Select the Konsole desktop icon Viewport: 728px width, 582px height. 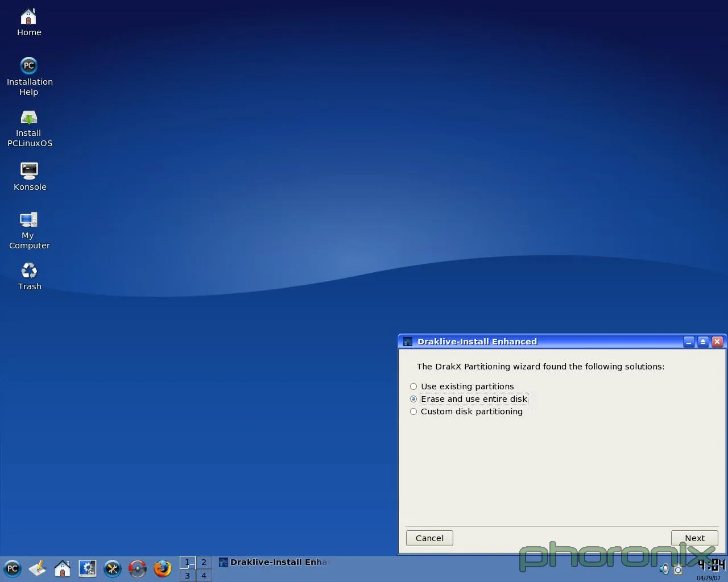pyautogui.click(x=30, y=176)
